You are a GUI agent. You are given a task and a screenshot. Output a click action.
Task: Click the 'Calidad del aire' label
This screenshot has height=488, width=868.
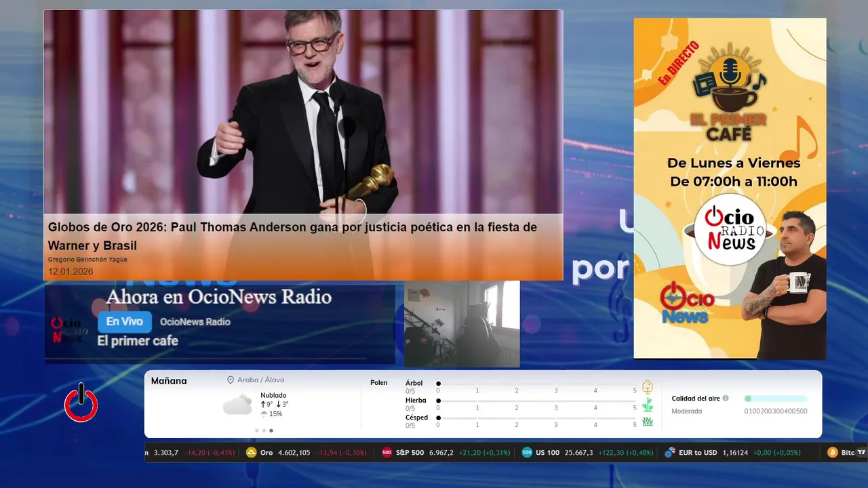pyautogui.click(x=696, y=399)
